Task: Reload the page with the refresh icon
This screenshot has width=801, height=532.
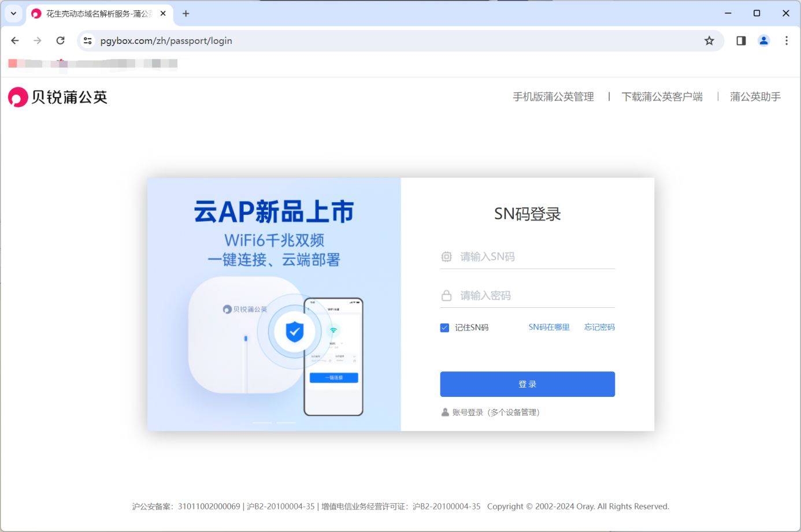Action: (x=60, y=40)
